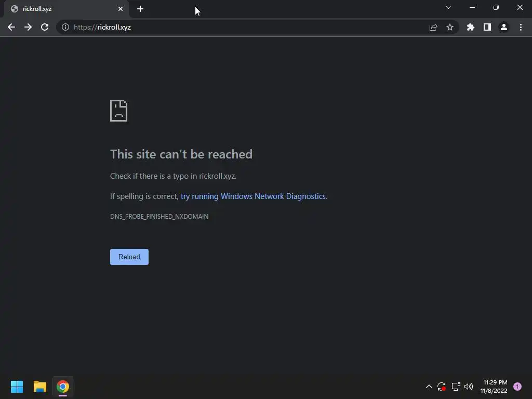Open Chrome three-dot menu
The image size is (532, 399).
pyautogui.click(x=521, y=27)
